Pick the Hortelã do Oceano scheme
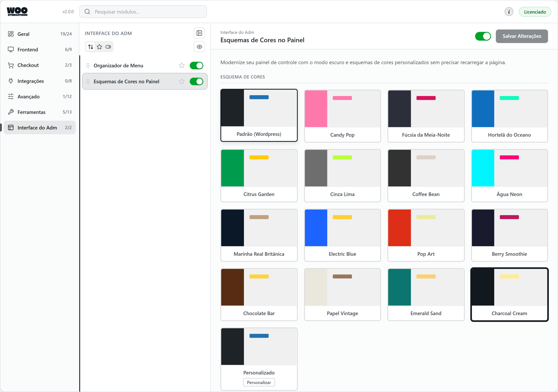Screen dimensions: 558x392 (509, 116)
